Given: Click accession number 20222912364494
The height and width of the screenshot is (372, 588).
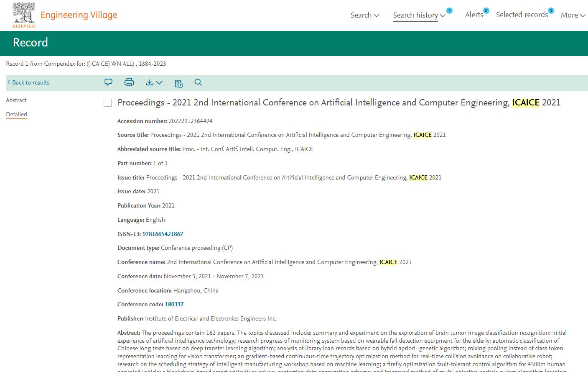Looking at the screenshot, I should (x=191, y=121).
